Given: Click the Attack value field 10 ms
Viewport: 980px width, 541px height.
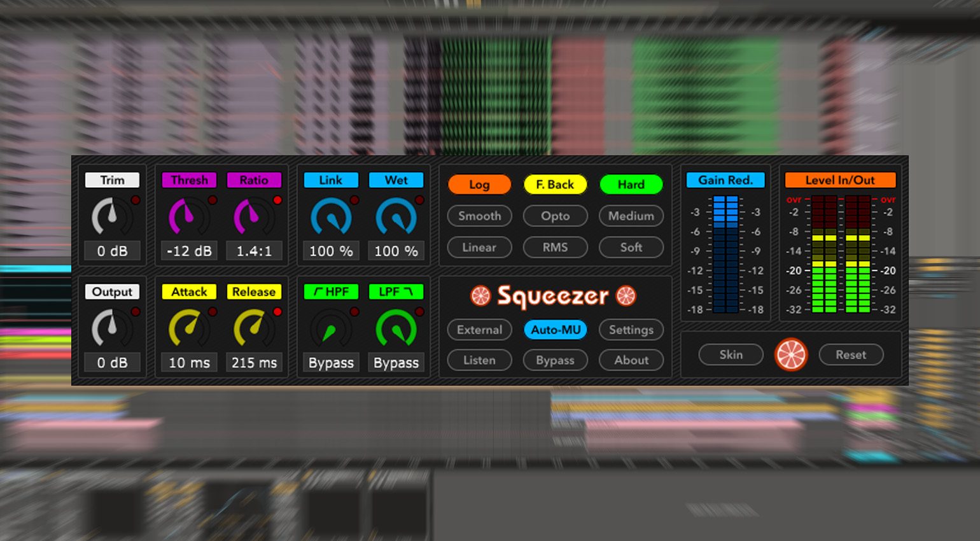Looking at the screenshot, I should point(189,363).
